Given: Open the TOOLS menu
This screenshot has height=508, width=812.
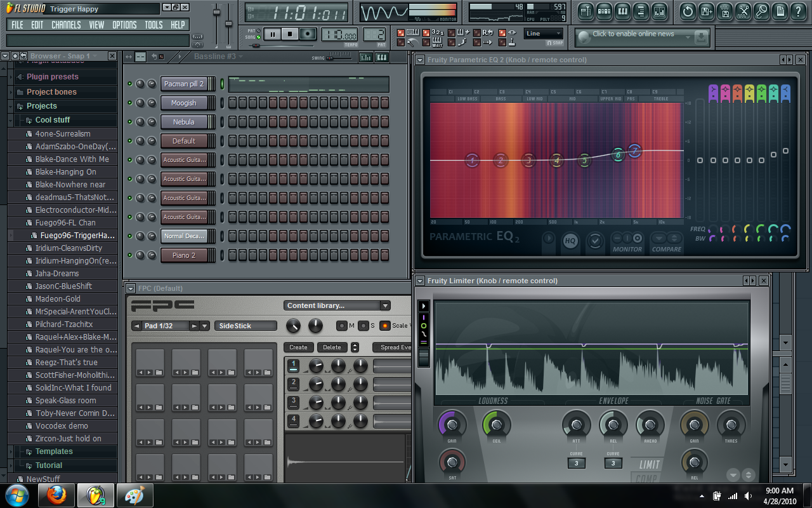Looking at the screenshot, I should 154,25.
